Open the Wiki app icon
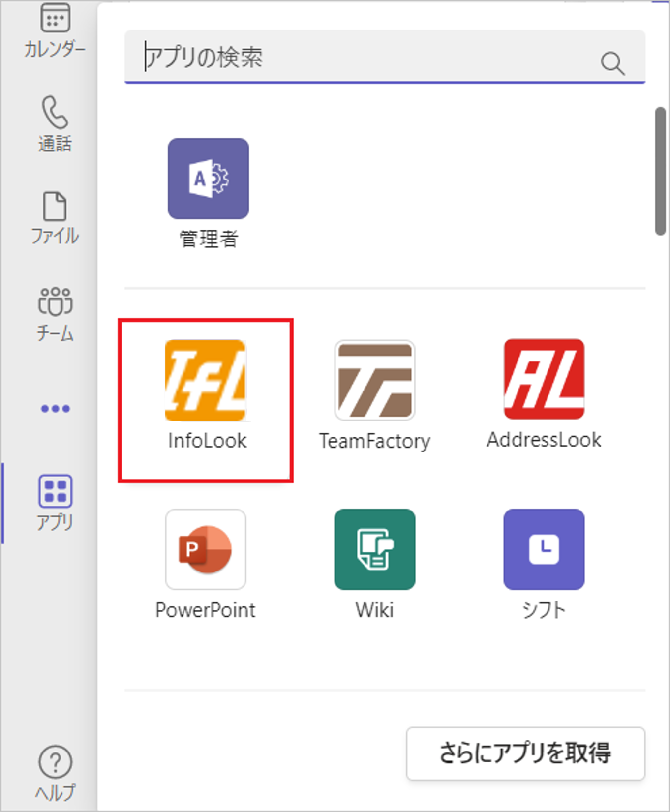This screenshot has height=812, width=670. 375,549
